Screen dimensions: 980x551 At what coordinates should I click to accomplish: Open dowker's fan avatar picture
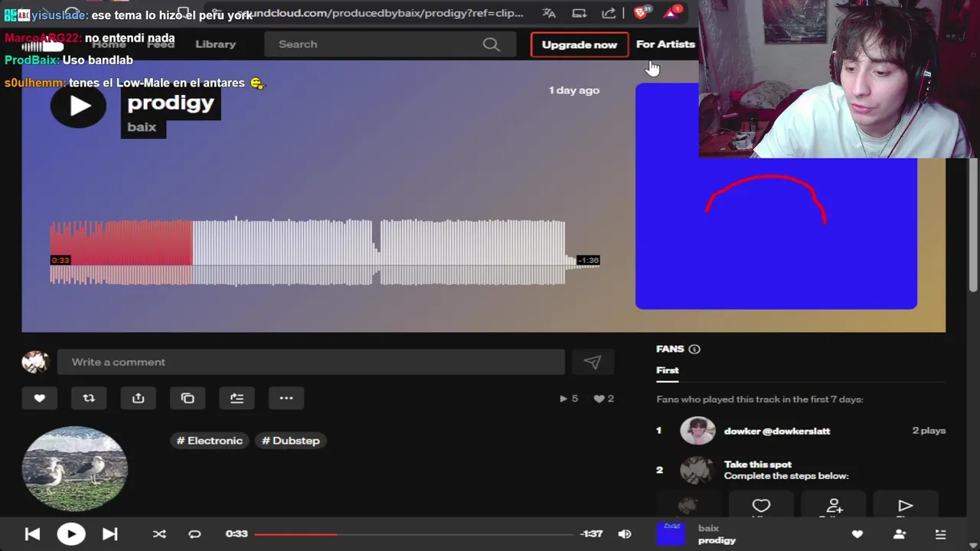pos(697,431)
